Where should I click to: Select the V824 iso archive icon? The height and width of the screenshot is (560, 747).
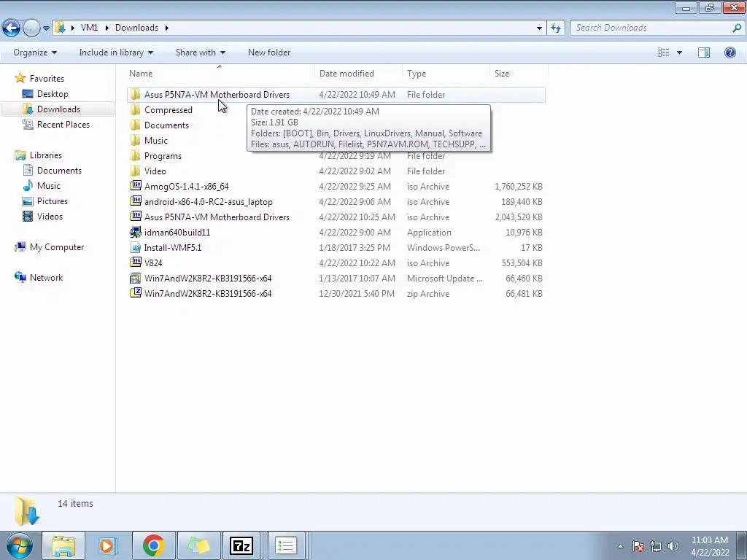point(135,262)
